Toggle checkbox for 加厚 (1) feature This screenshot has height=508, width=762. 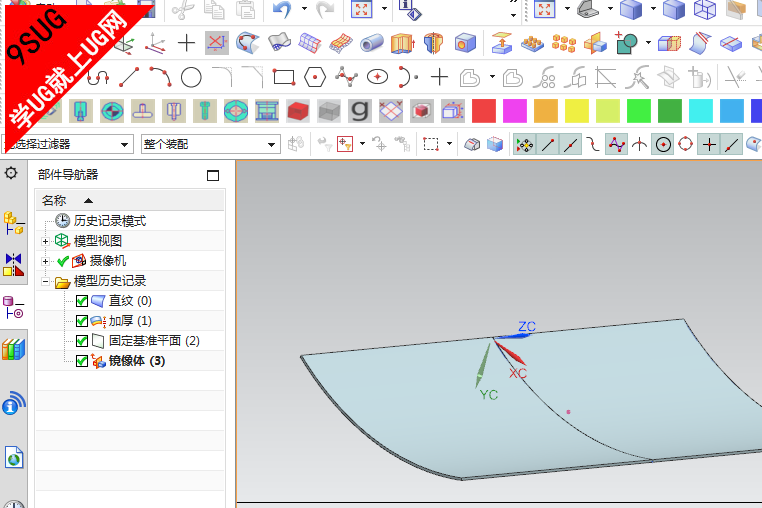tap(82, 321)
